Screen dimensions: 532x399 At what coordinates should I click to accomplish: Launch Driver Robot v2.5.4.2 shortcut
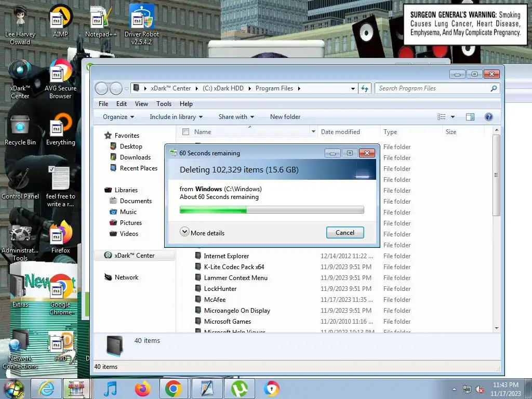pyautogui.click(x=141, y=24)
